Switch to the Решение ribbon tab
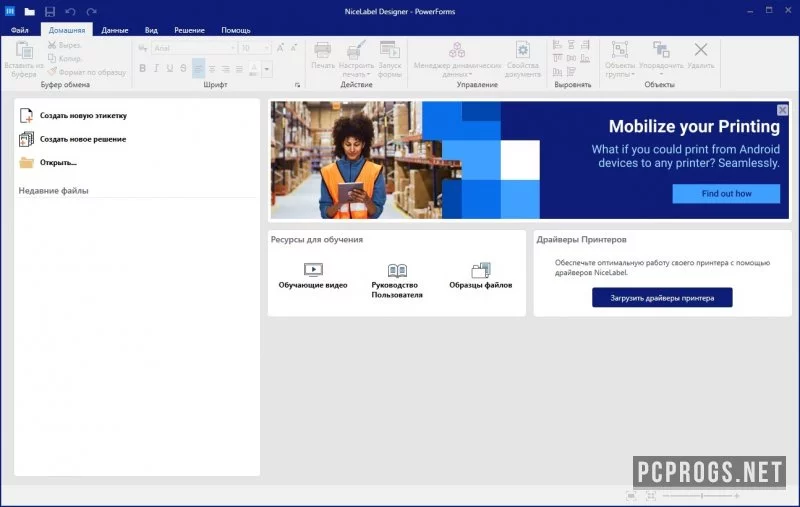 189,30
